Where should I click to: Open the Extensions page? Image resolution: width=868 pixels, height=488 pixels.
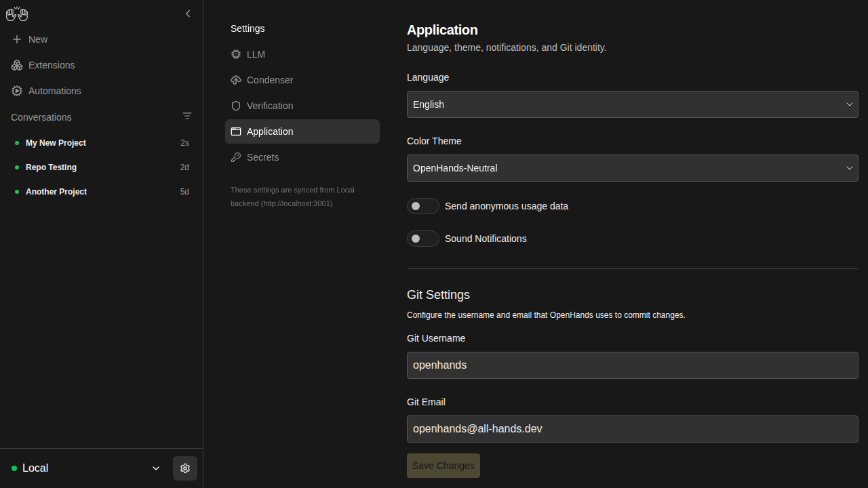101,65
